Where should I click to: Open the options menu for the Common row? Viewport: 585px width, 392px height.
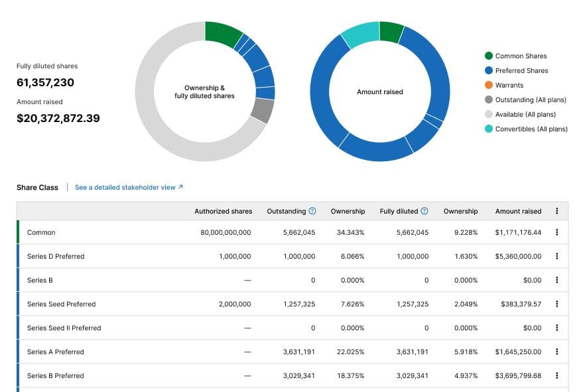(x=557, y=232)
